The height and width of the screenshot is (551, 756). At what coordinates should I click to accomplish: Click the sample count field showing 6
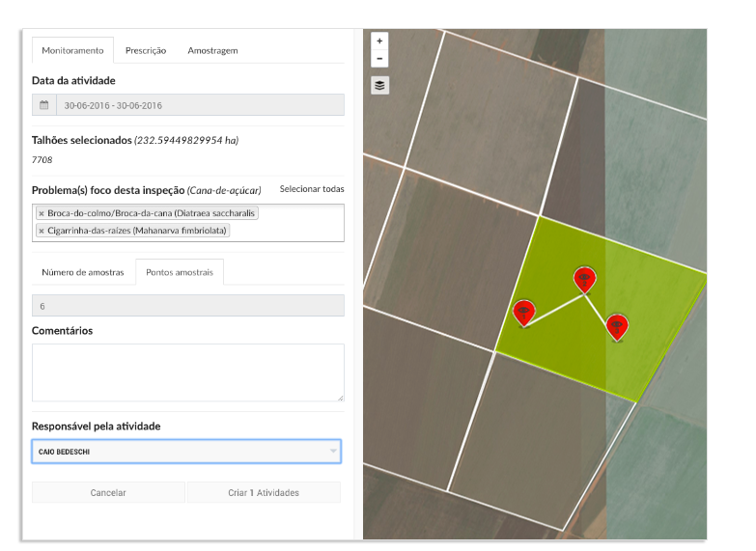coord(188,306)
